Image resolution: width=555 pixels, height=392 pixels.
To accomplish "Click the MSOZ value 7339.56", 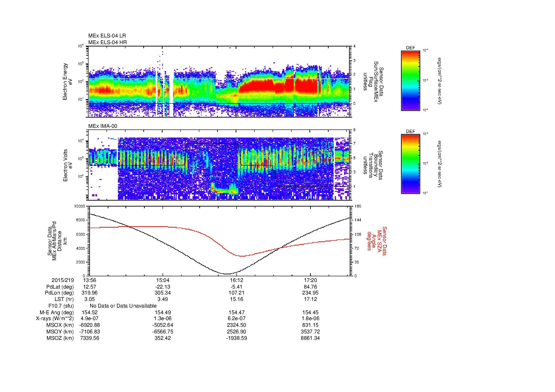I will 90,338.
